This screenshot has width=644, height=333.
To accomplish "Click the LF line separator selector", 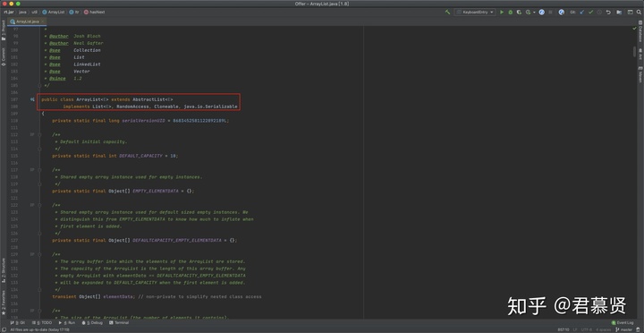I will pyautogui.click(x=574, y=329).
